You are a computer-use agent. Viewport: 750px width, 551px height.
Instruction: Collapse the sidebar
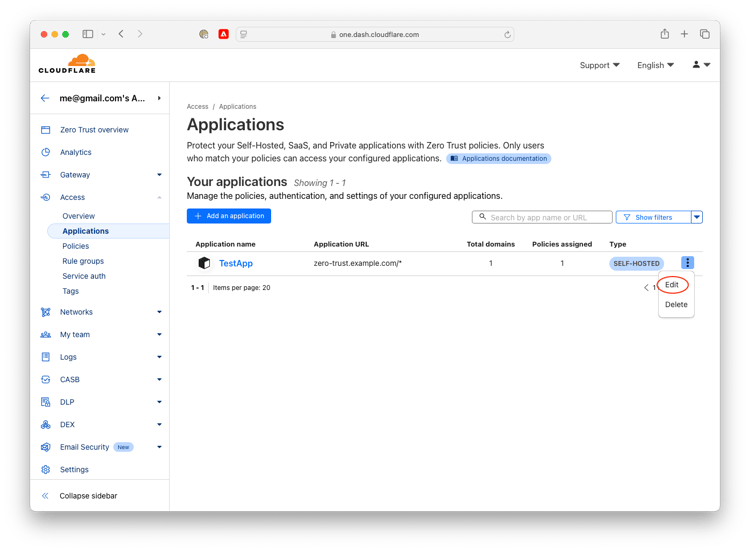88,496
